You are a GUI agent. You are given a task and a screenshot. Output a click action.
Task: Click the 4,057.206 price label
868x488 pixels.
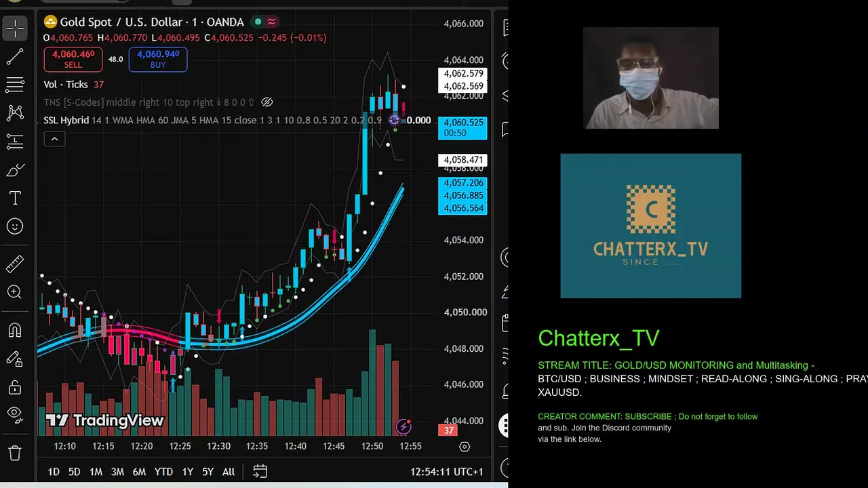(x=463, y=183)
